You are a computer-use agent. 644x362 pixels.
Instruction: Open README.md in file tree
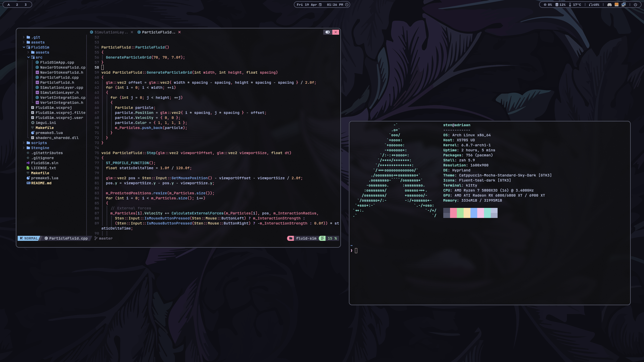pos(41,183)
